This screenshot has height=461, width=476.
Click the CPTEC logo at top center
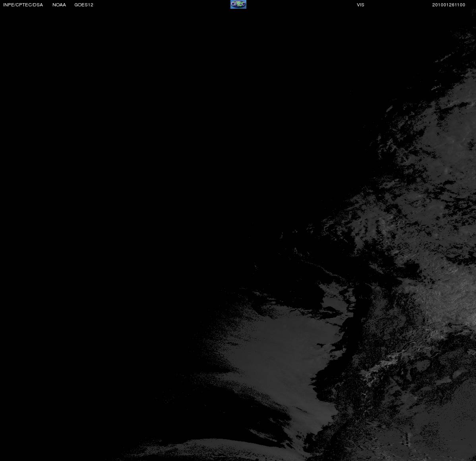238,4
